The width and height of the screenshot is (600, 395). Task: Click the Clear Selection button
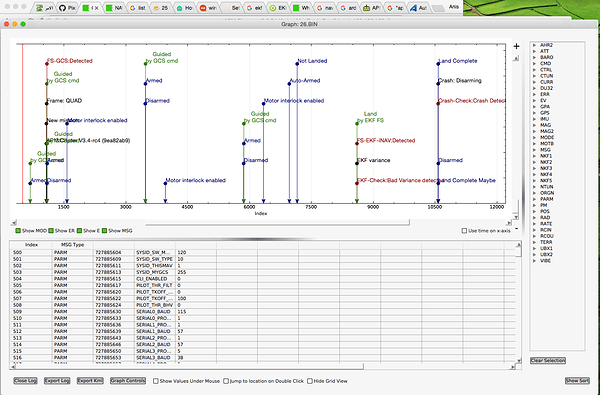(548, 361)
